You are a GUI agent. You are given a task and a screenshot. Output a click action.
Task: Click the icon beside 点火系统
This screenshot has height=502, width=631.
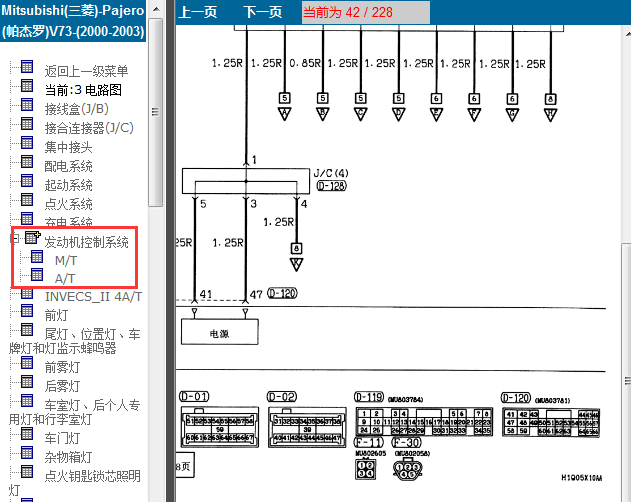27,199
